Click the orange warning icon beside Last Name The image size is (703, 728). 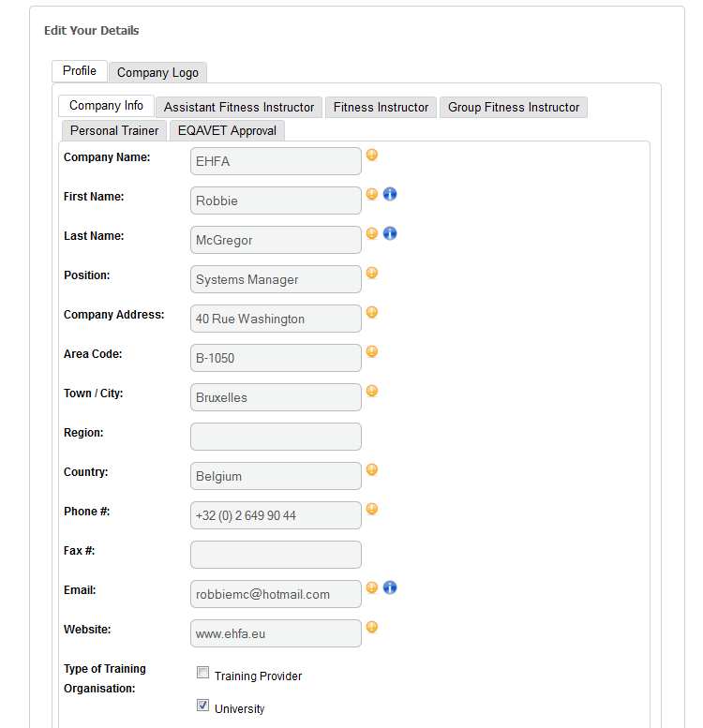click(371, 233)
